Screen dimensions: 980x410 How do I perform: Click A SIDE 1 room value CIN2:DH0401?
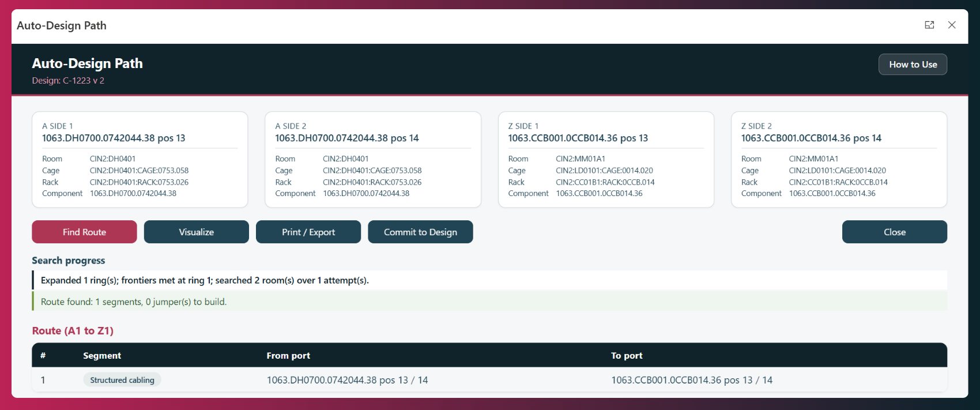tap(112, 159)
